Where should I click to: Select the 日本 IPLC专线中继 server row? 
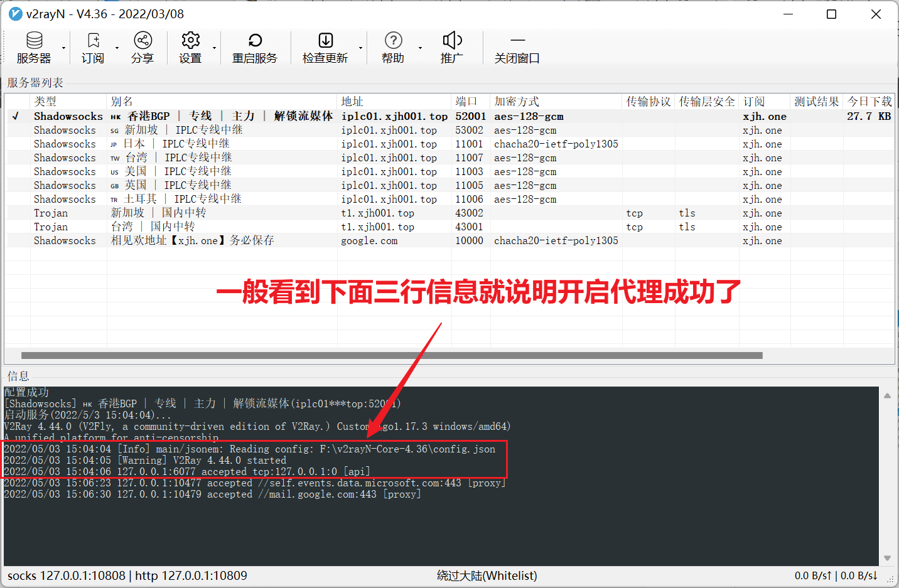[449, 144]
